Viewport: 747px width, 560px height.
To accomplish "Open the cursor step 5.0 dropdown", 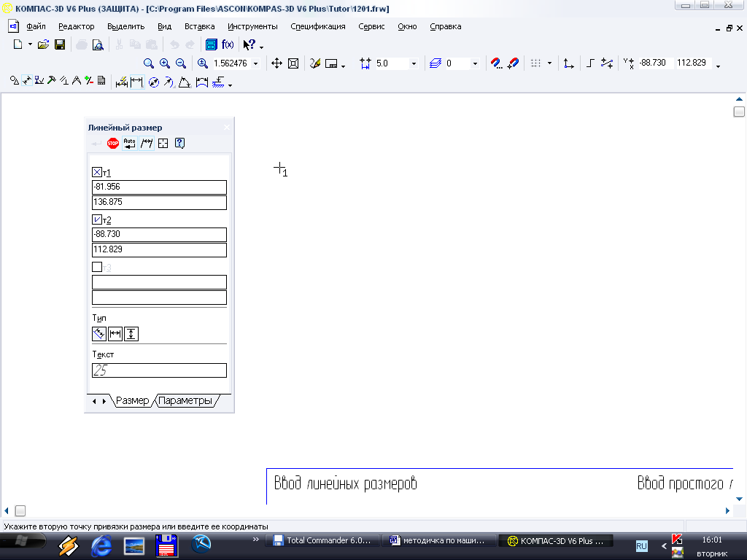I will [414, 63].
